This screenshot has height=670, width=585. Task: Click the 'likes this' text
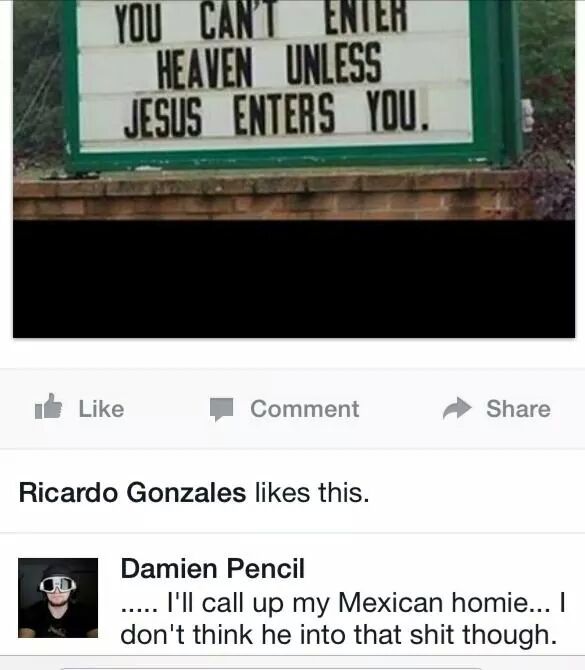(x=312, y=493)
